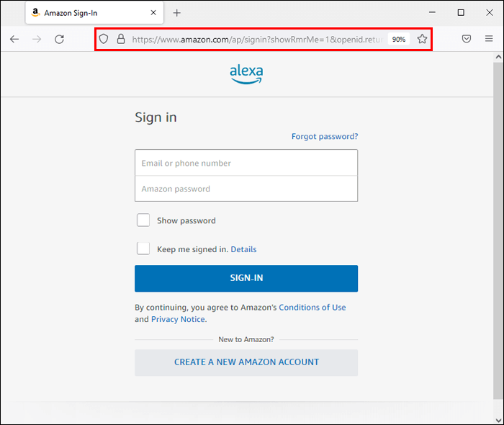The image size is (504, 425).
Task: Open a new tab with plus button
Action: pos(177,13)
